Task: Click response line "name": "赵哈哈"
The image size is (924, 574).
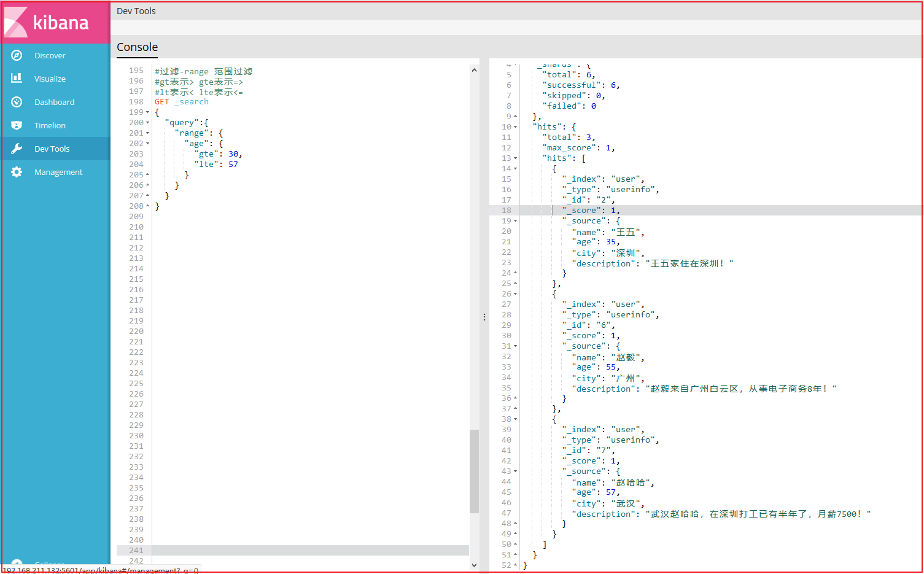Action: [613, 483]
